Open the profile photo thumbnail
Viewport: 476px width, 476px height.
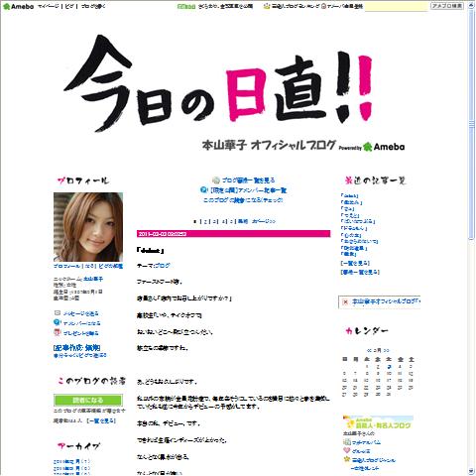click(88, 227)
